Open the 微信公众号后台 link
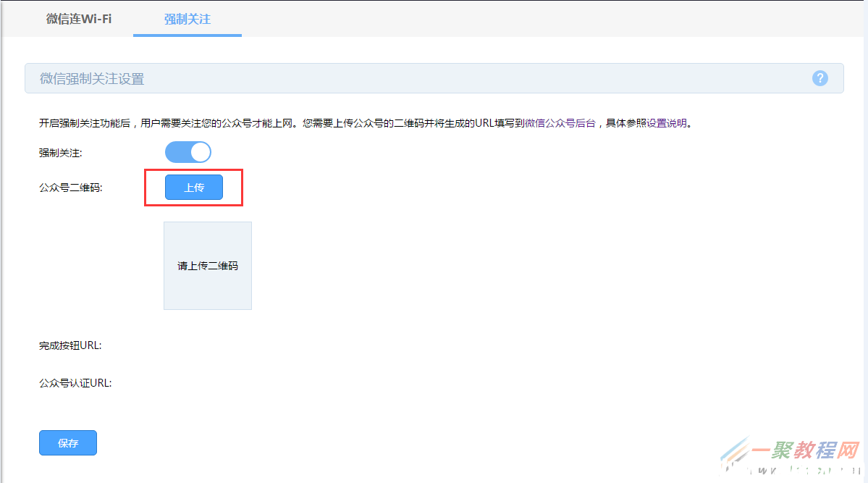 point(560,123)
